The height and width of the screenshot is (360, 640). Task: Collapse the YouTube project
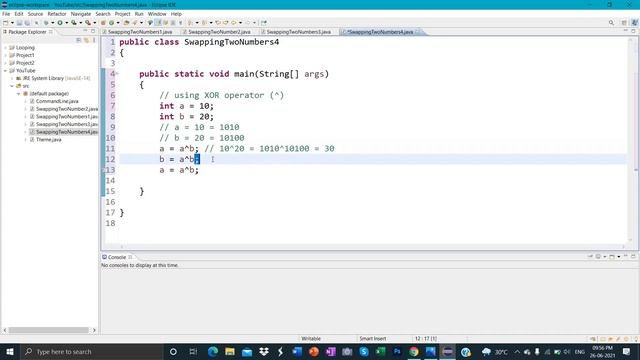point(5,71)
